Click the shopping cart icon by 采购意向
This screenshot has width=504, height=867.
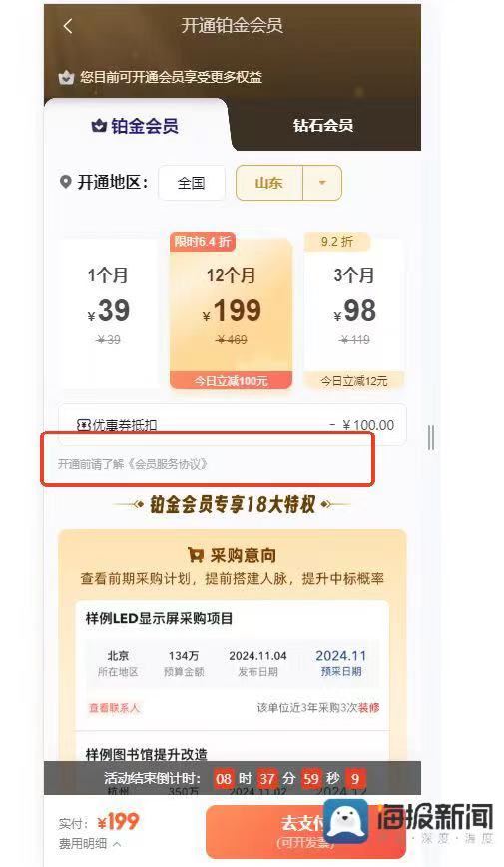point(195,554)
